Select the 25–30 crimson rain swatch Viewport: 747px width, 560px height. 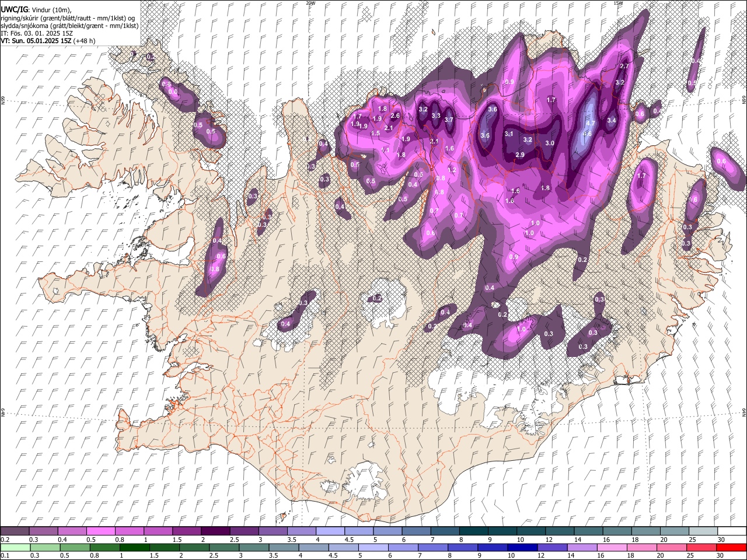(x=701, y=547)
